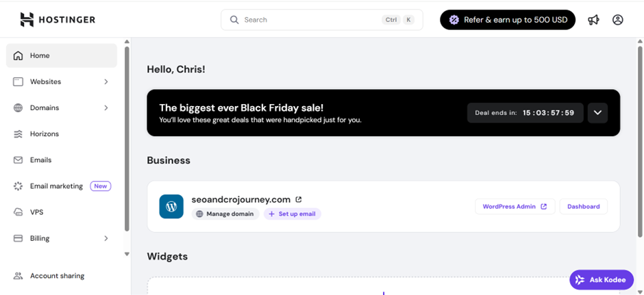Click the VPS cloud icon
This screenshot has width=644, height=295.
tap(18, 212)
